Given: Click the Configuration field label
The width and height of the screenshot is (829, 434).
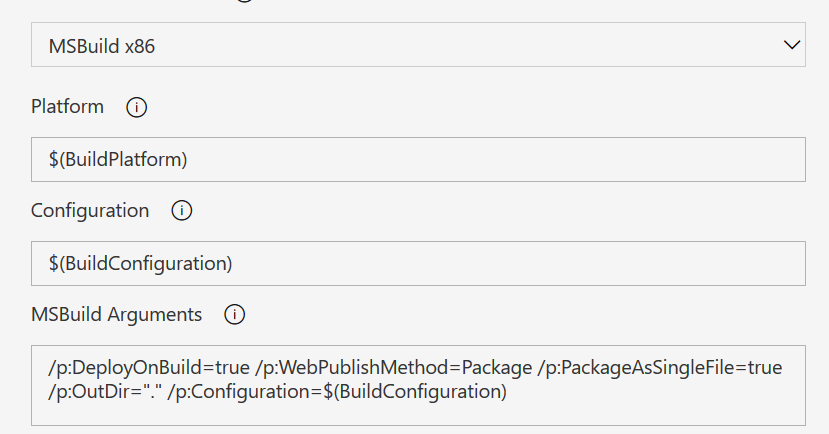Looking at the screenshot, I should [90, 211].
